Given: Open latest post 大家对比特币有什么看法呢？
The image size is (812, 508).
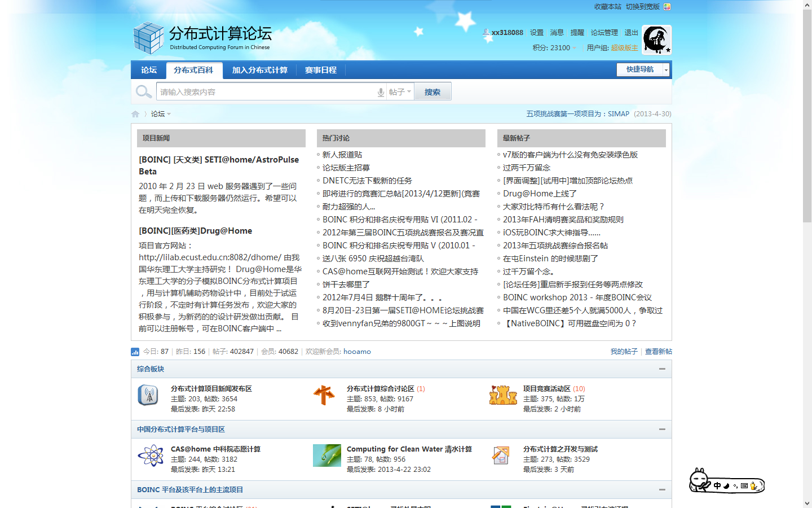Looking at the screenshot, I should click(554, 207).
